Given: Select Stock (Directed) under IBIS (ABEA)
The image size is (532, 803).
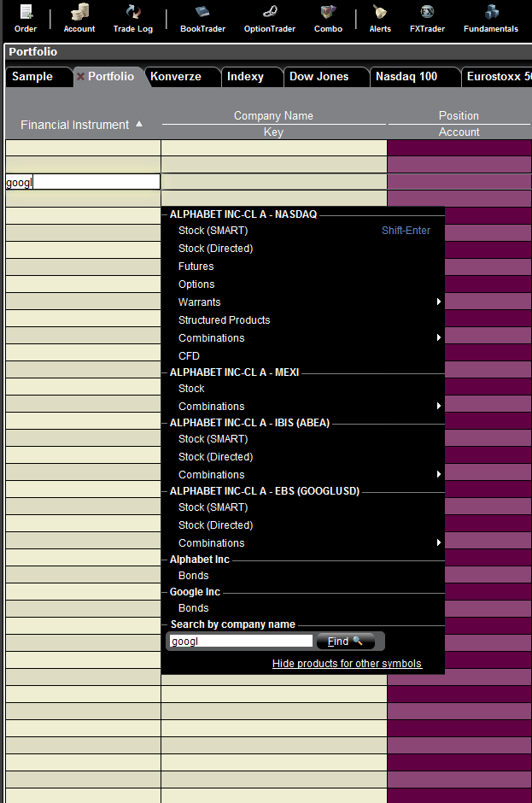Looking at the screenshot, I should tap(215, 457).
